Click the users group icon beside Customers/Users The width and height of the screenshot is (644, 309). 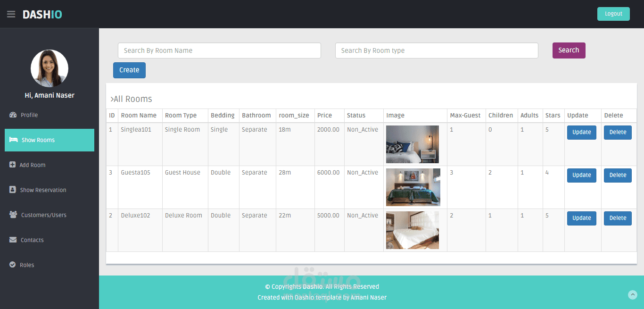pos(13,215)
